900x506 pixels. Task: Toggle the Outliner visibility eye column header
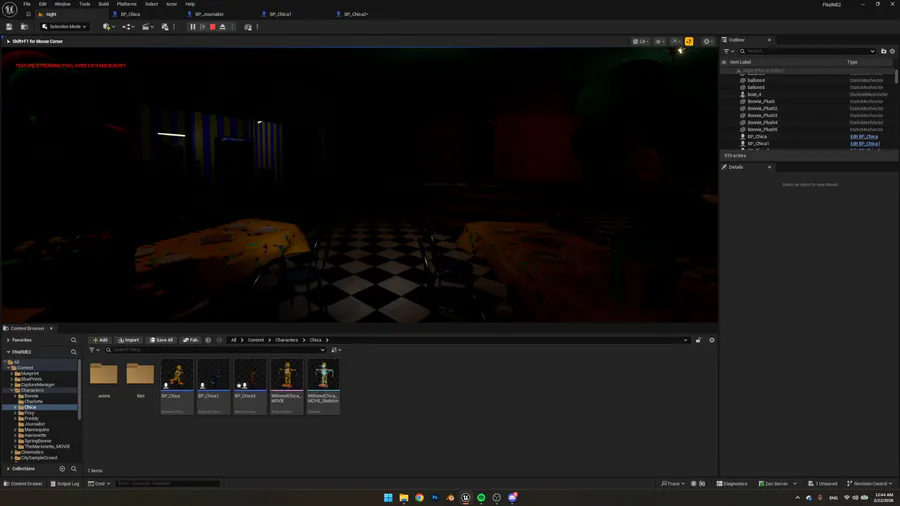[724, 62]
